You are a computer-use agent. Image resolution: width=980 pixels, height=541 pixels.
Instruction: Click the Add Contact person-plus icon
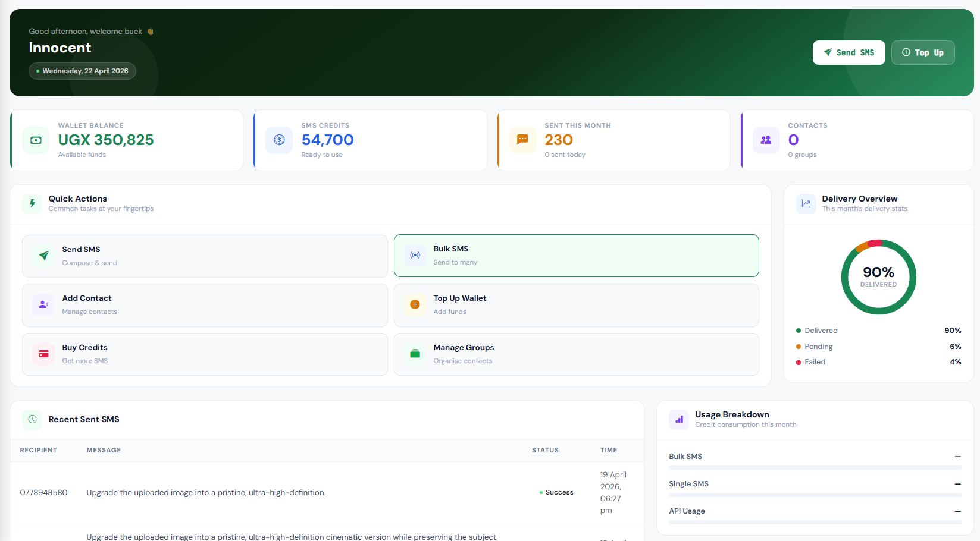(x=43, y=304)
